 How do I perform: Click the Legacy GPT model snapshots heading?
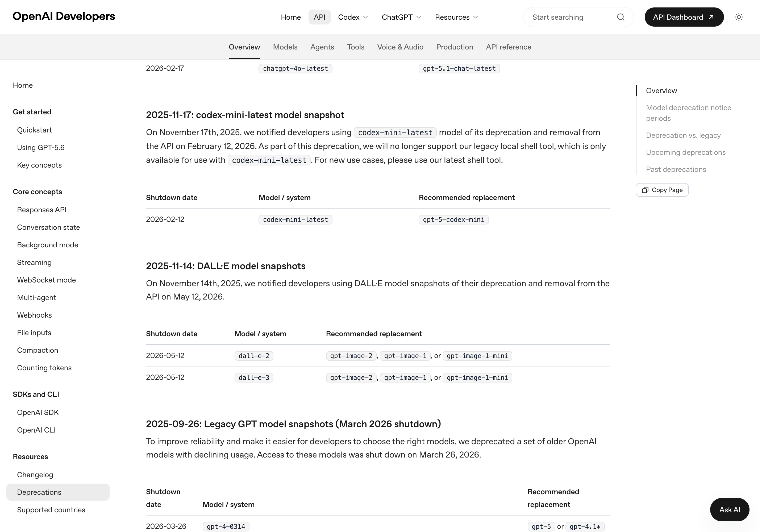[x=293, y=424]
